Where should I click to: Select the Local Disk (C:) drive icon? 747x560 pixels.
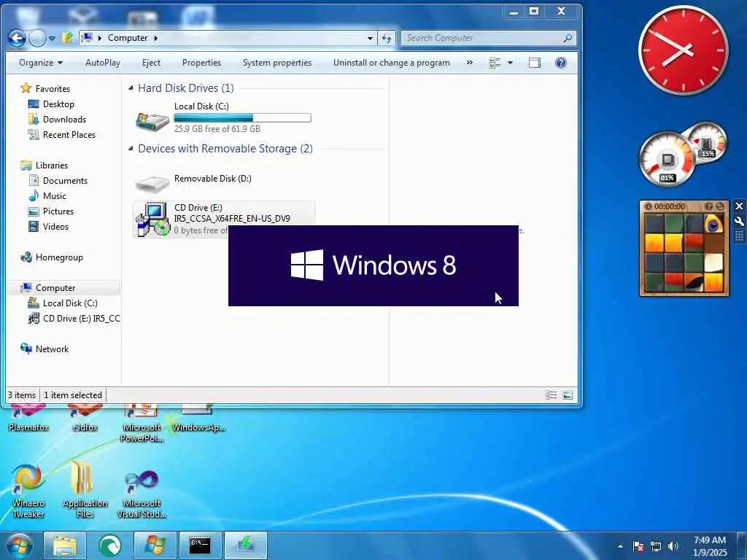pyautogui.click(x=152, y=120)
